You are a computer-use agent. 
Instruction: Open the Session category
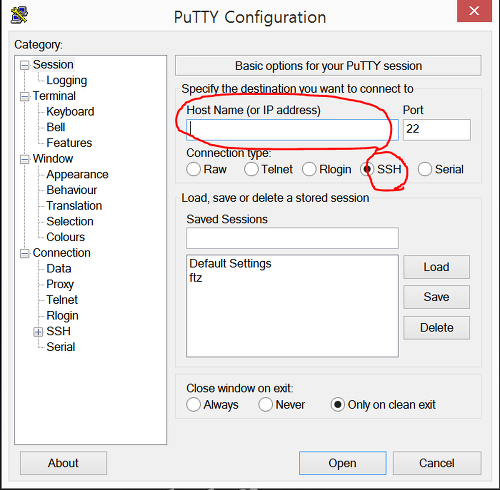pos(53,65)
